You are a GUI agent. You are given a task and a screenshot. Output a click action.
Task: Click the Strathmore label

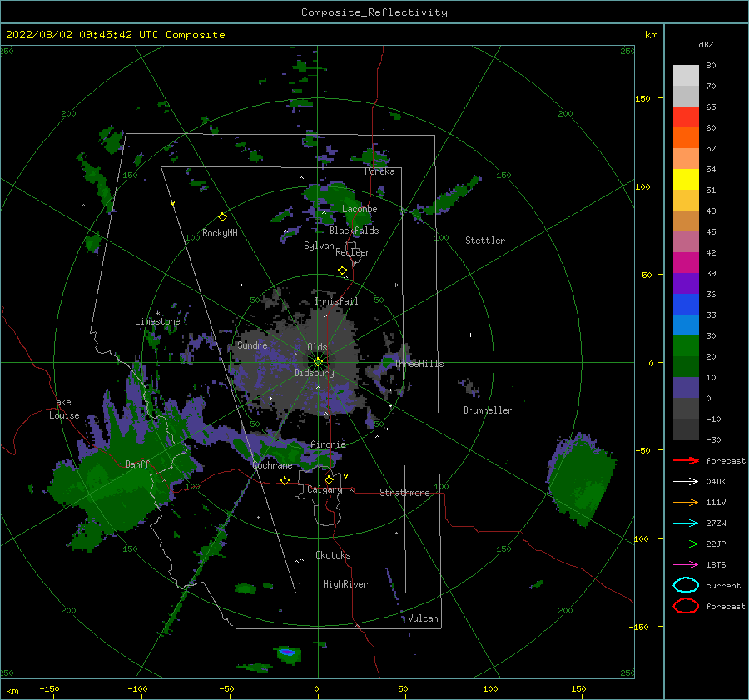pyautogui.click(x=404, y=493)
